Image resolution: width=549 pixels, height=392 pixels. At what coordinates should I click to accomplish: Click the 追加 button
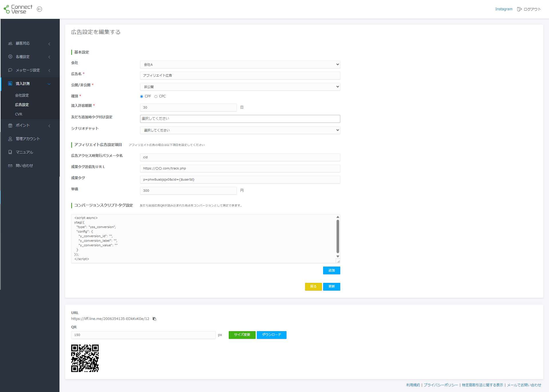tap(331, 271)
